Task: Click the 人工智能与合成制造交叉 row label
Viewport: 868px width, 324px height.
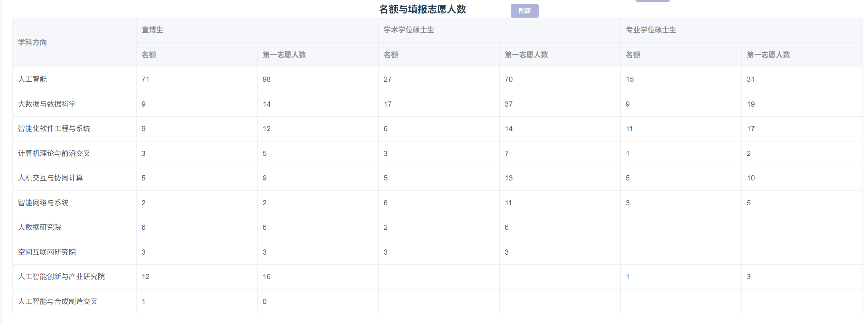Action: (x=58, y=302)
